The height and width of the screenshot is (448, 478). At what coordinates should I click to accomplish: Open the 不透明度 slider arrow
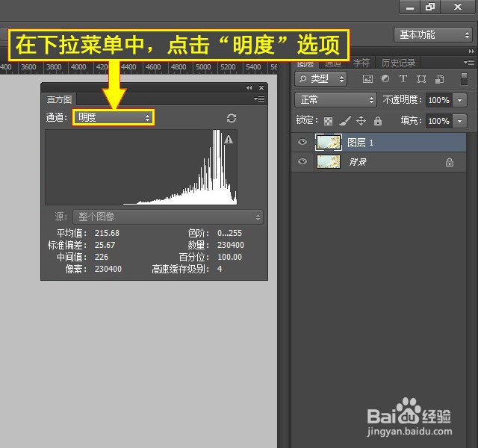coord(460,100)
